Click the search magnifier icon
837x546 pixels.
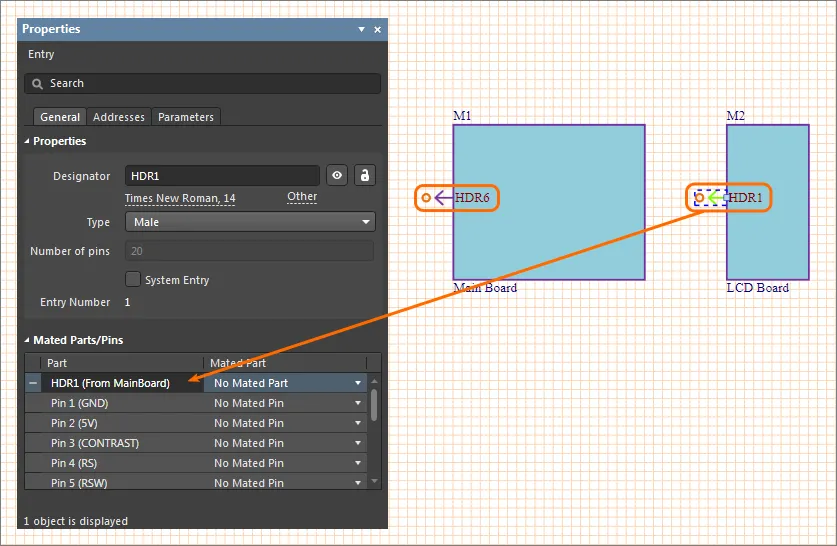(x=37, y=84)
